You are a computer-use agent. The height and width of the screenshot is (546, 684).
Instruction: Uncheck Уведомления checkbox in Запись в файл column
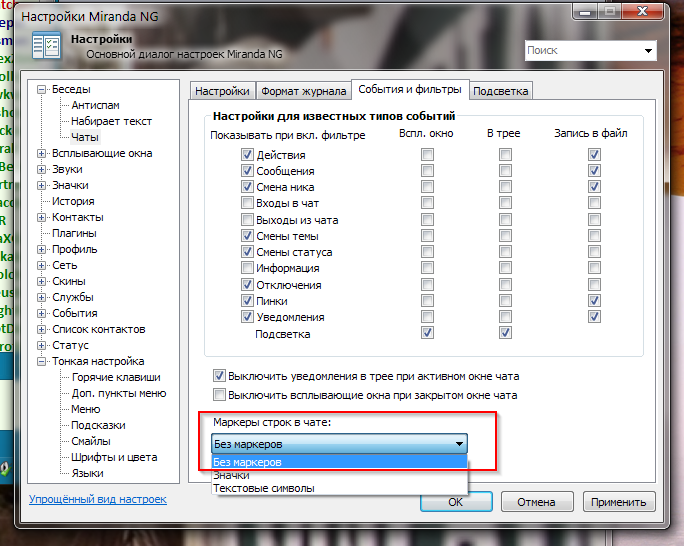click(x=594, y=317)
